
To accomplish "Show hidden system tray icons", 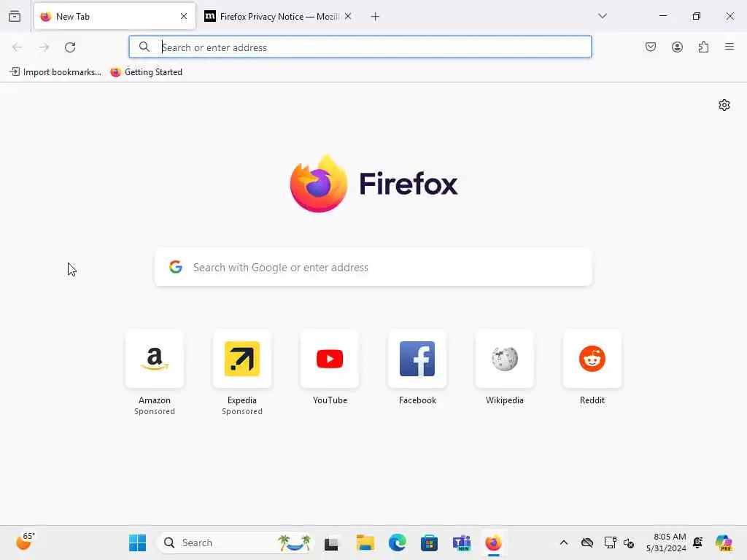I will pos(564,542).
